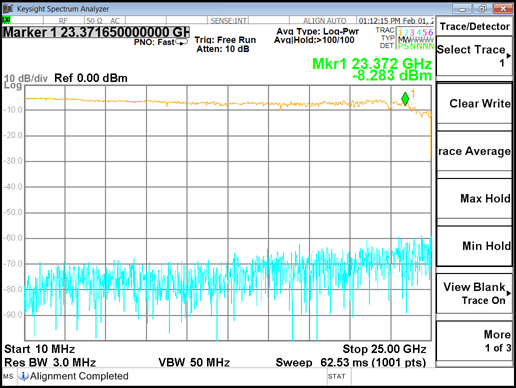The image size is (516, 388).
Task: Click the Avg Type: Log-Pwr label
Action: point(318,32)
